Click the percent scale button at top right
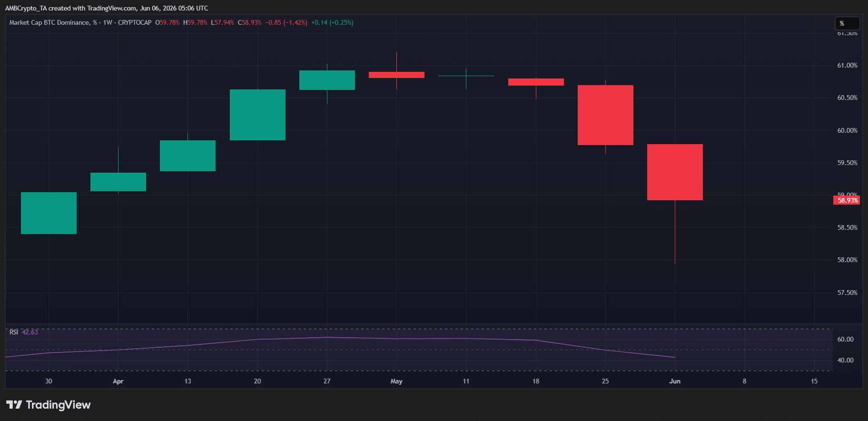The width and height of the screenshot is (868, 421). point(847,23)
